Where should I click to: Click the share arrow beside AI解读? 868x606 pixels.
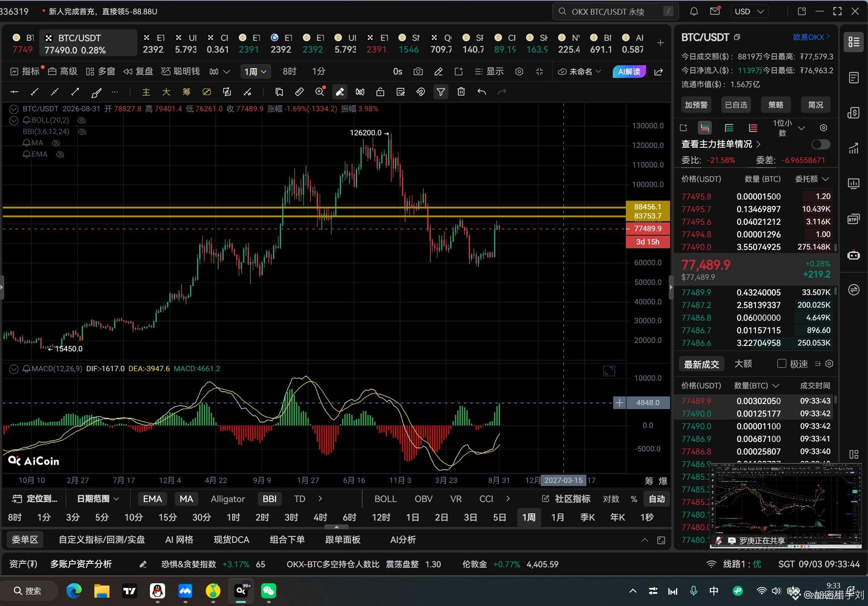659,72
